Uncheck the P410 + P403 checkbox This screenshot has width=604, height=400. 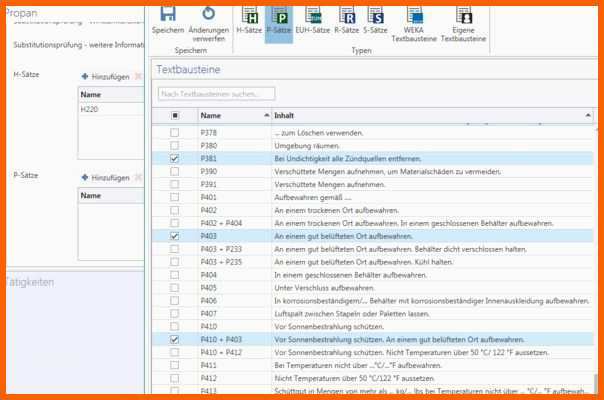click(175, 340)
